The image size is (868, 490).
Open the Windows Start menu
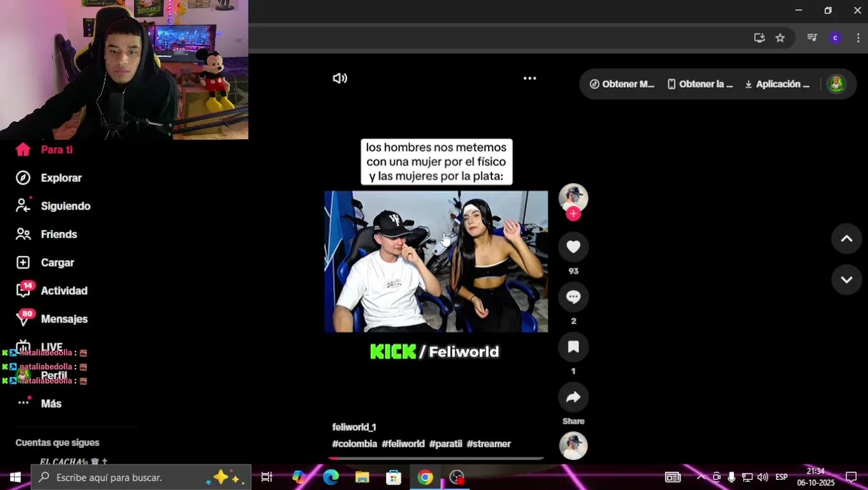(15, 477)
